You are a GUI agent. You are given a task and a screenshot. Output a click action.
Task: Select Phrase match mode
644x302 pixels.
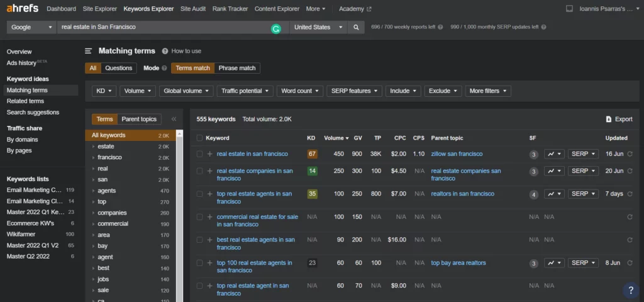(x=237, y=68)
